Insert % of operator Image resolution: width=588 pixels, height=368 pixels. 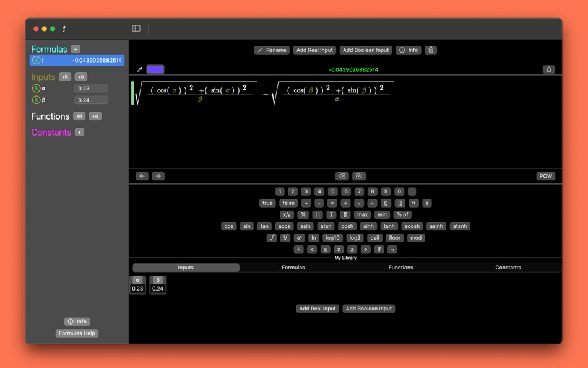402,215
